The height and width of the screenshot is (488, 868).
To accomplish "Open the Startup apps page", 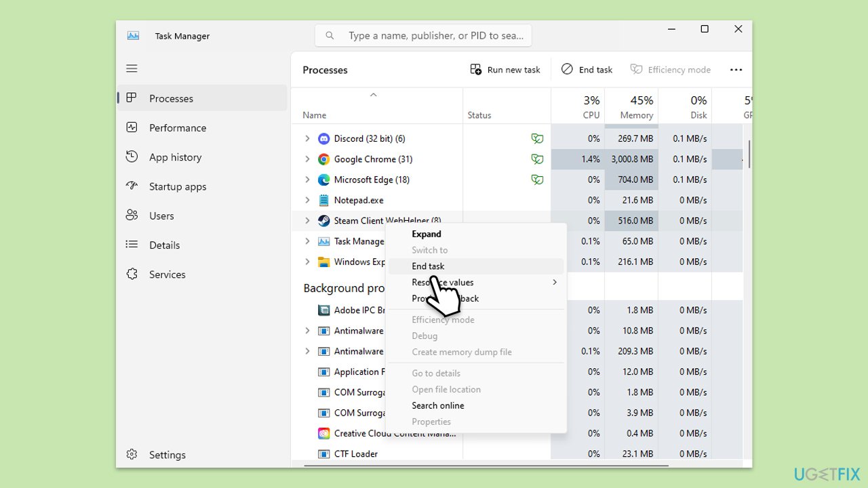I will (x=202, y=186).
